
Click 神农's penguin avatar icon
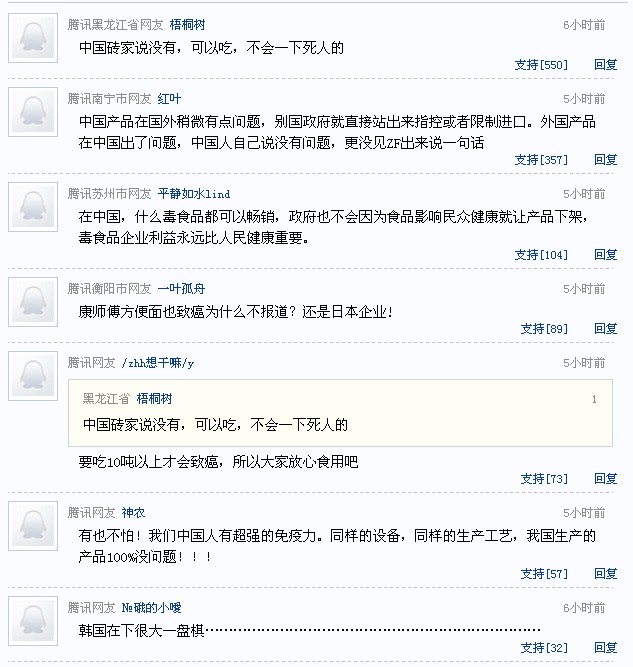(32, 526)
